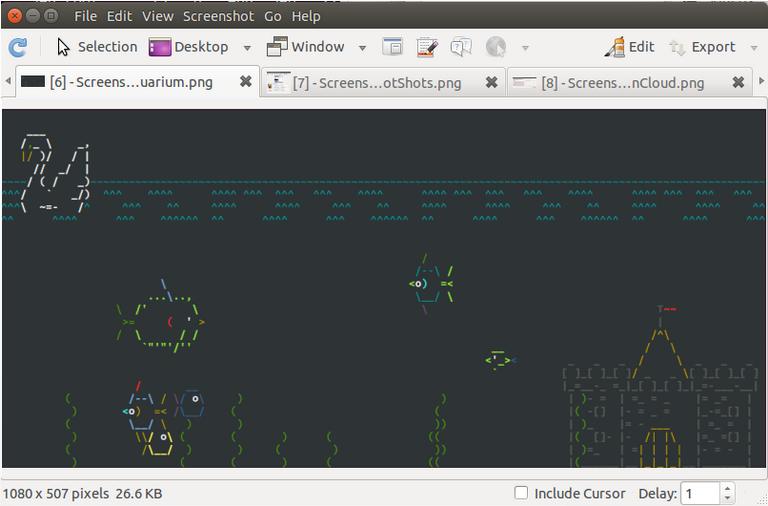Capture a Window screenshot

pos(305,47)
